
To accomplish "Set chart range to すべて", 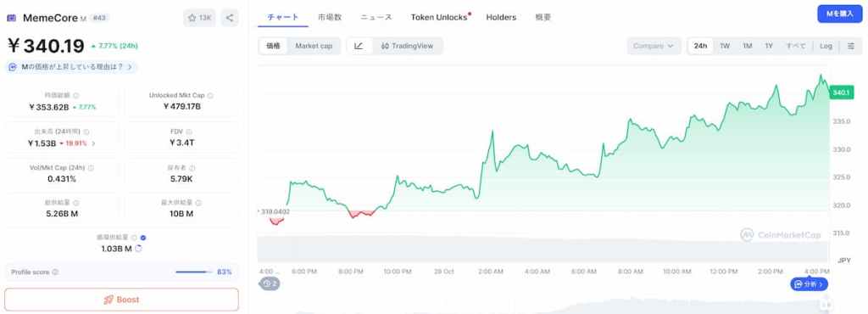I will [x=797, y=46].
